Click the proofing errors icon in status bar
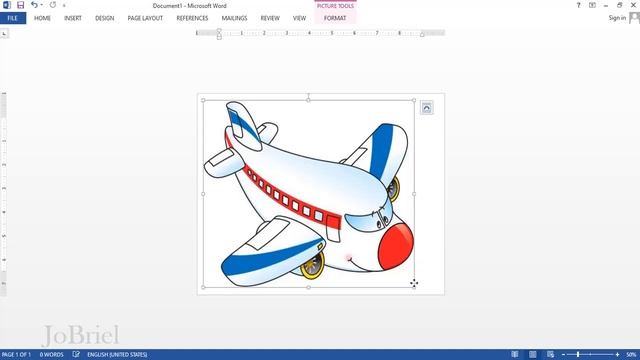This screenshot has width=640, height=360. 76,354
